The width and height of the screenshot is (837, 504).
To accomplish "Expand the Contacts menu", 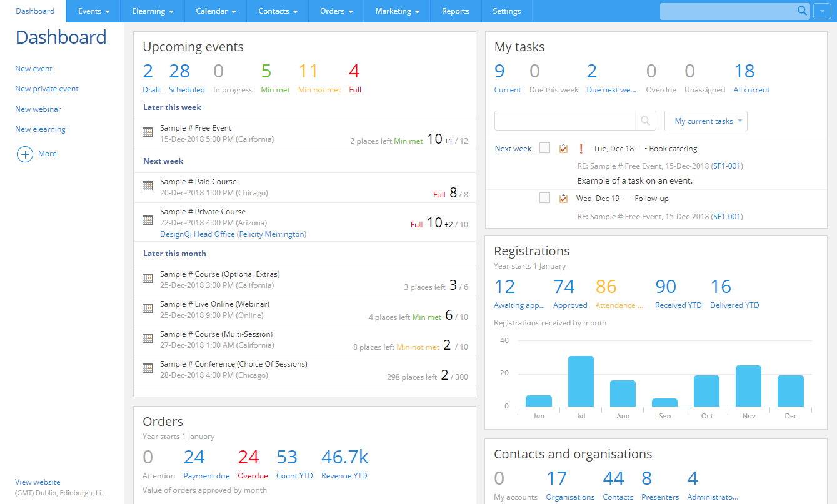I will point(278,11).
